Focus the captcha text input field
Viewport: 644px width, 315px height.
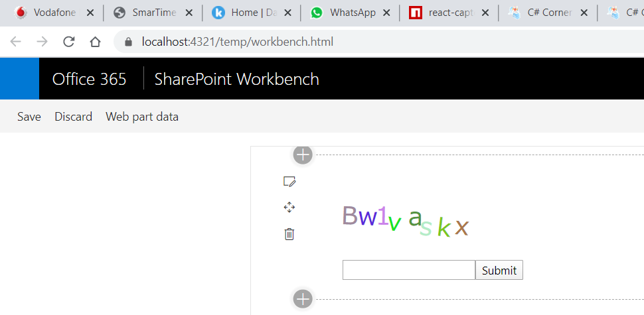409,270
